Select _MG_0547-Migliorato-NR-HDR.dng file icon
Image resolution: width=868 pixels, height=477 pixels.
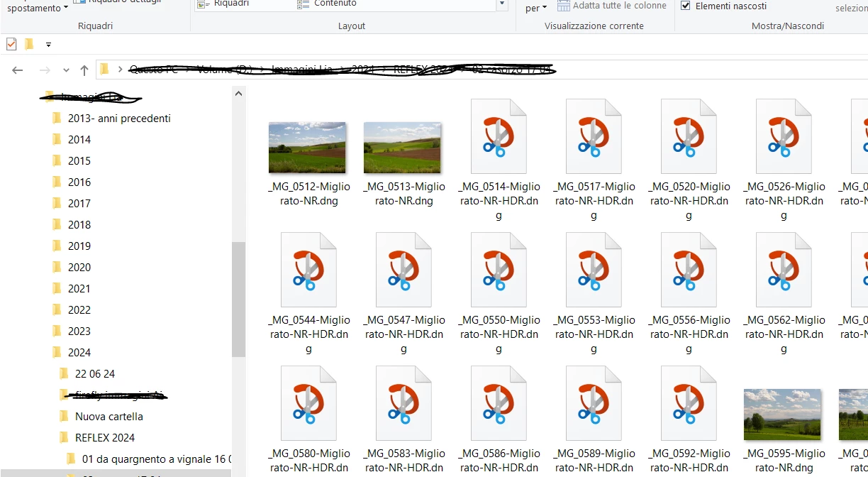pos(404,270)
